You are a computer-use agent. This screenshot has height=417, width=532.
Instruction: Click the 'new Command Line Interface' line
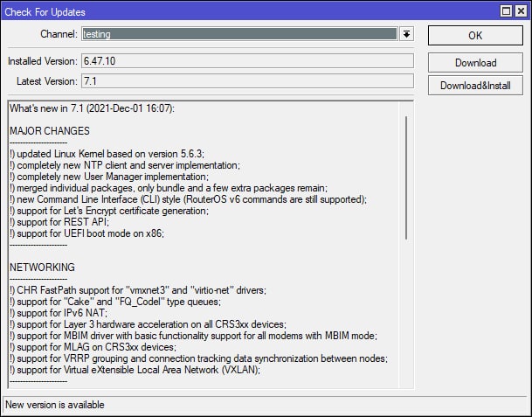(188, 199)
